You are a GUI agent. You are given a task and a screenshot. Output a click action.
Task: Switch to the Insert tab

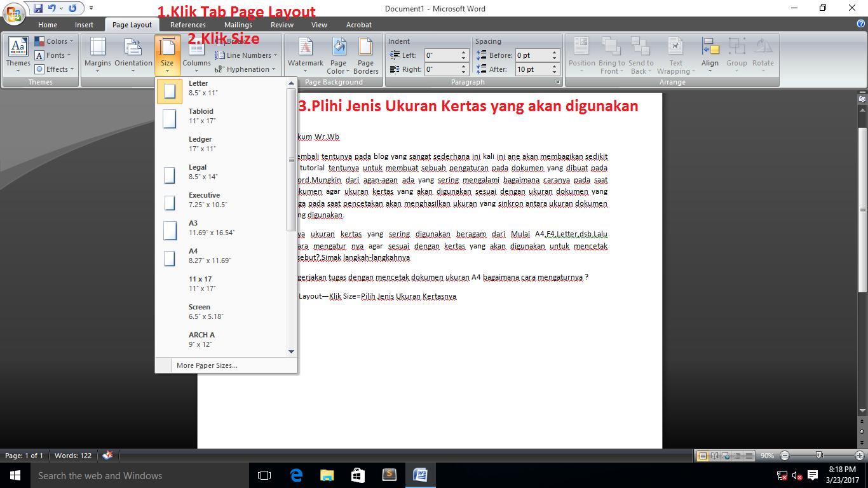[85, 25]
